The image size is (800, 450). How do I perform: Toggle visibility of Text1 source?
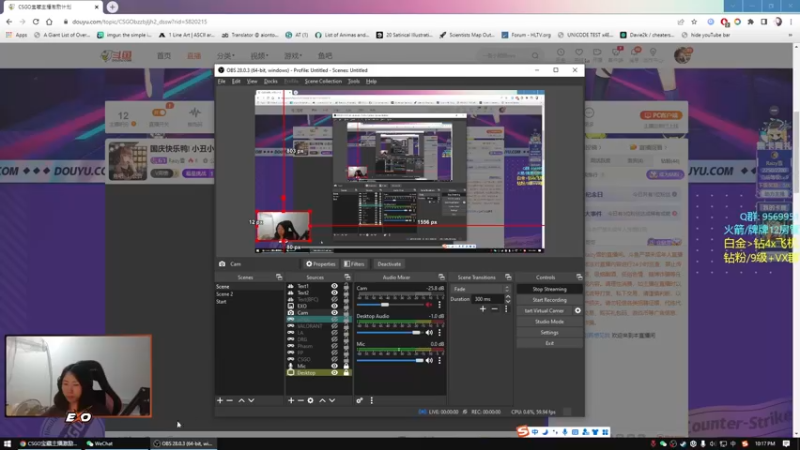[x=334, y=286]
